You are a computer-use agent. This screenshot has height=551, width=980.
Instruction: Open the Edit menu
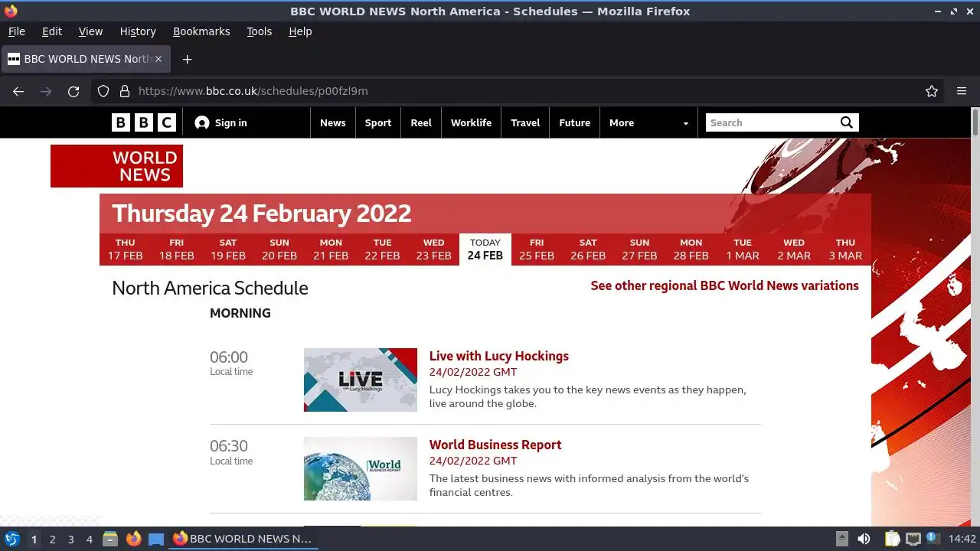[52, 31]
